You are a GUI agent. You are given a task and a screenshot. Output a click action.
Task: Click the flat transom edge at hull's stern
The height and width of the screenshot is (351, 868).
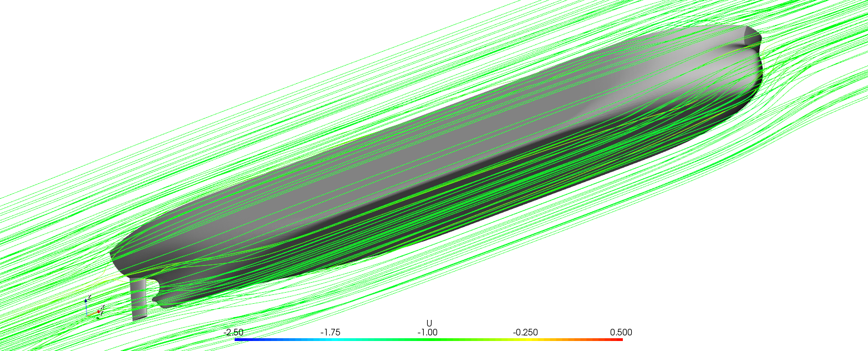point(114,257)
